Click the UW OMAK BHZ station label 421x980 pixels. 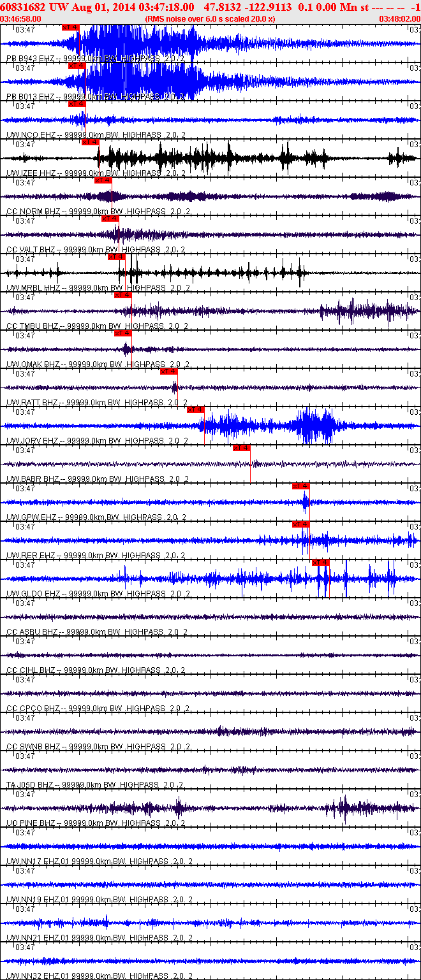tap(98, 364)
